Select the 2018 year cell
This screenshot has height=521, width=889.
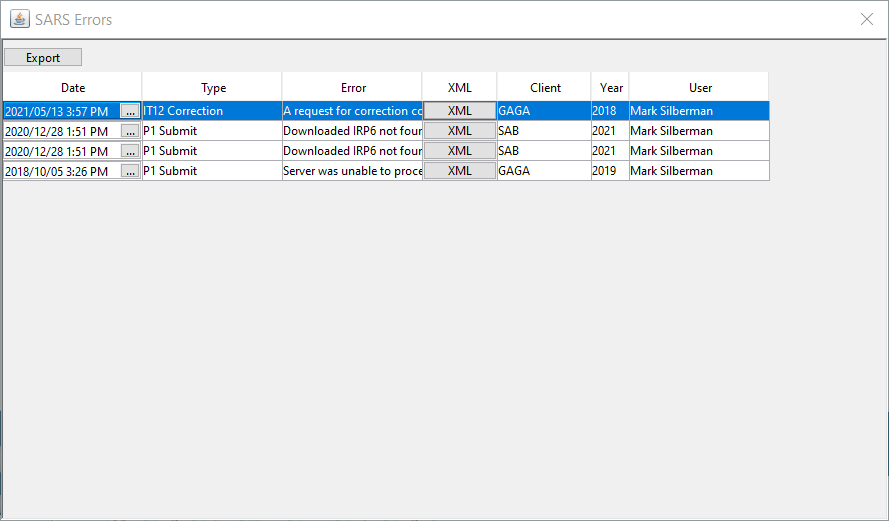610,111
